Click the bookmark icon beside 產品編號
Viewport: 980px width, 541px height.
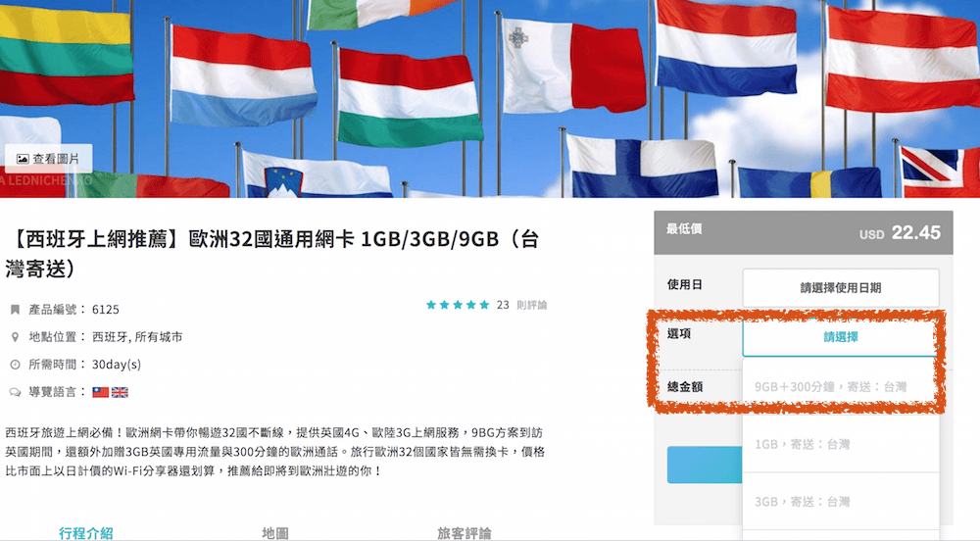pos(15,310)
